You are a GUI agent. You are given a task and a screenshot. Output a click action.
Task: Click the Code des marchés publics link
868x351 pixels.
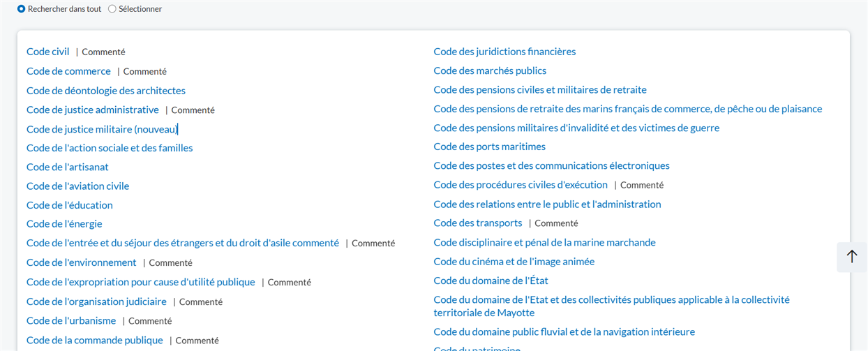(489, 70)
